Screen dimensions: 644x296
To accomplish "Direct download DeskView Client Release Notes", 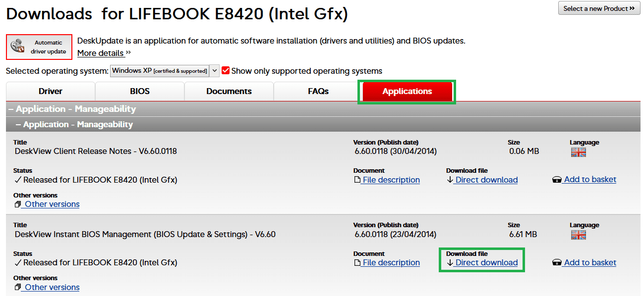I will tap(486, 180).
